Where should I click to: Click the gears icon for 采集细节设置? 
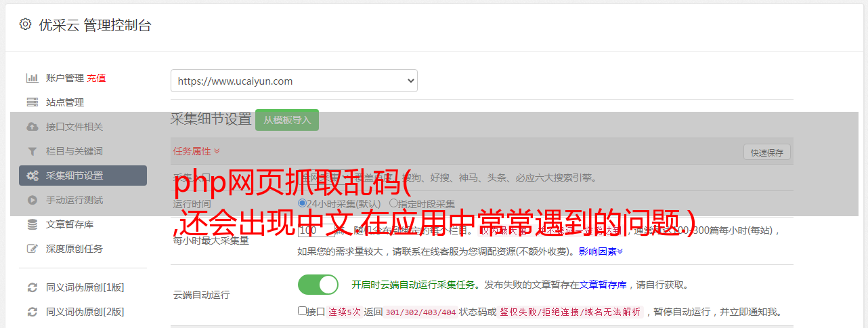click(x=32, y=176)
